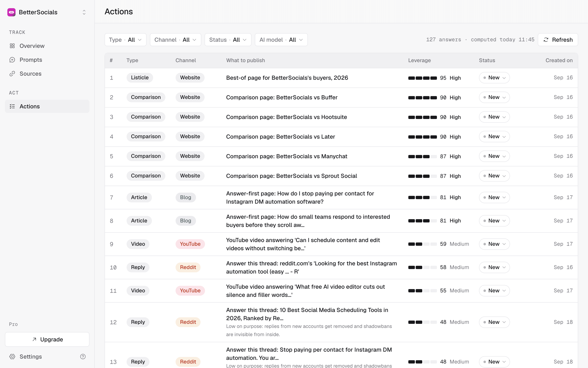Click the Reply type tag in row 13

tap(138, 362)
